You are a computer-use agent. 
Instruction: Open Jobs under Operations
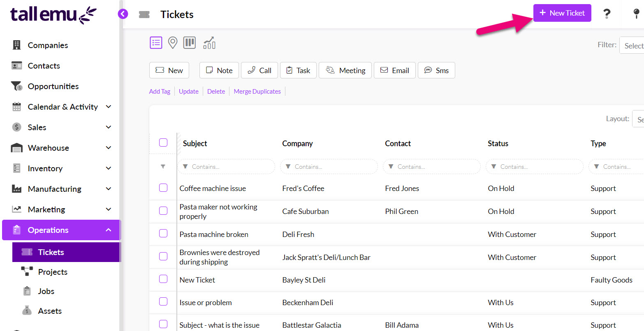[x=46, y=291]
